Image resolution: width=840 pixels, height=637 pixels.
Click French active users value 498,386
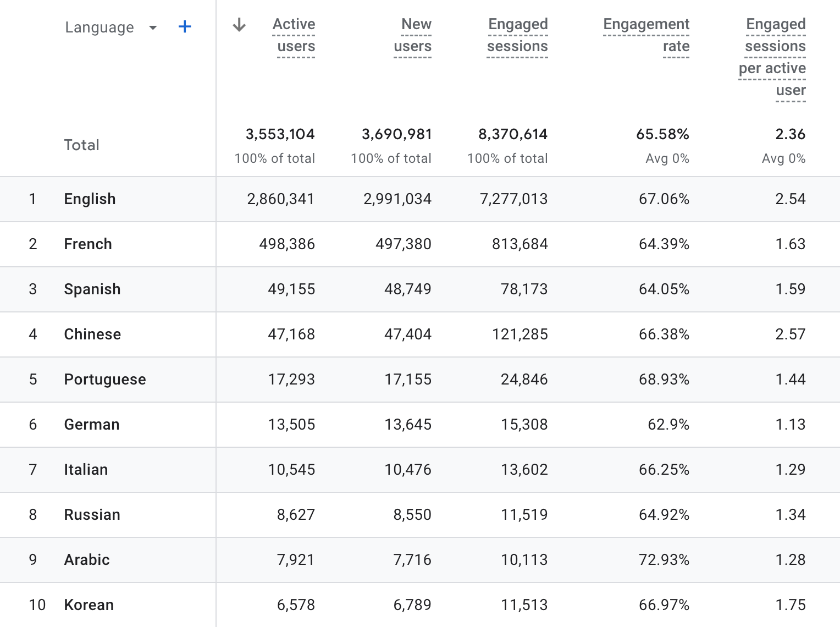287,244
